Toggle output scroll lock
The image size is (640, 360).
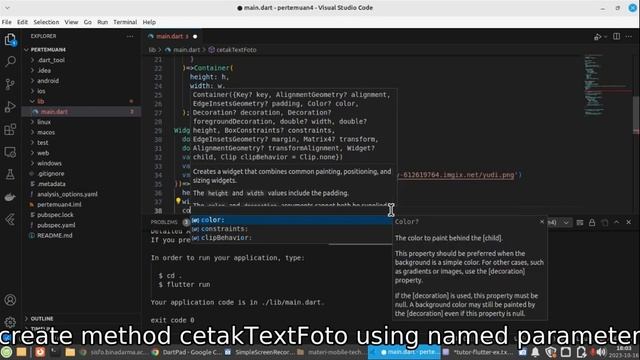coord(592,222)
